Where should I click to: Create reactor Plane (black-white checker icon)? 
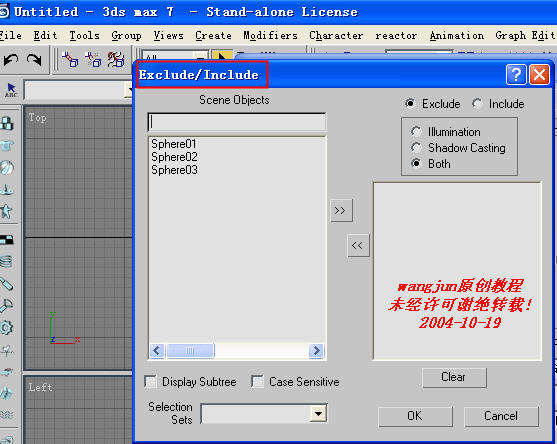pyautogui.click(x=7, y=240)
